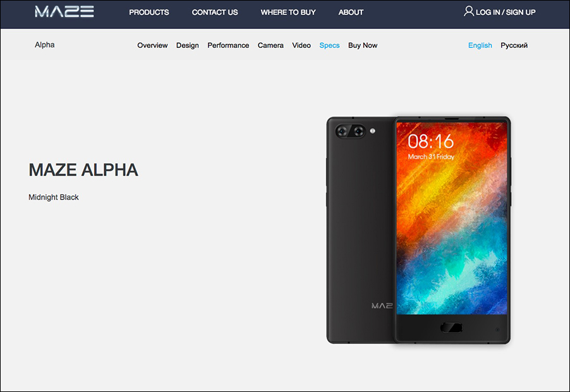
Task: Switch language to Русский
Action: point(514,45)
